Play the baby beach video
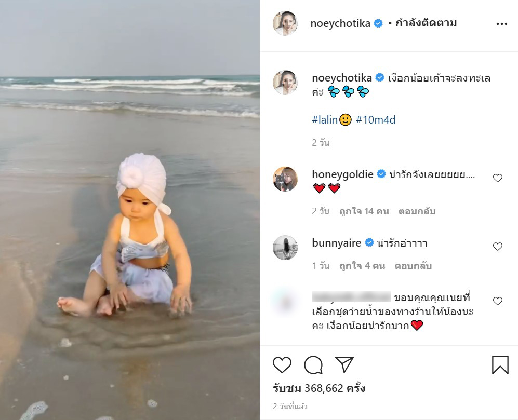Screen dimensions: 518x420 (130, 210)
